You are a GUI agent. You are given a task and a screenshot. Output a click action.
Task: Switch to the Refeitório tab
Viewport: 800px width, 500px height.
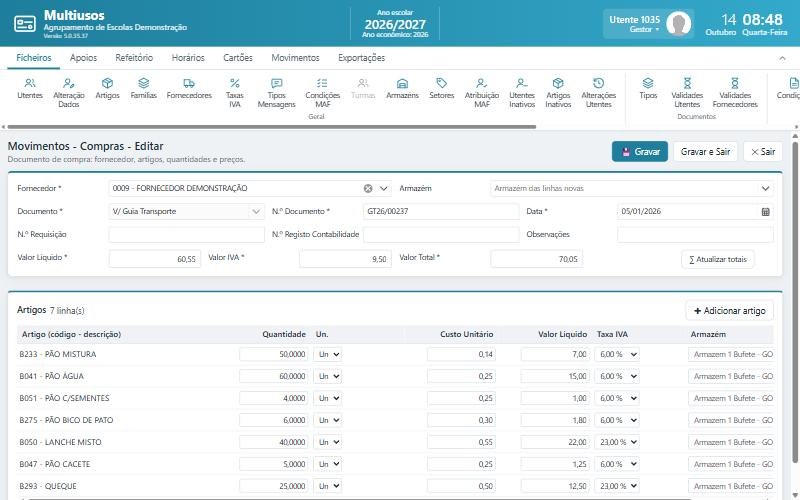click(134, 58)
